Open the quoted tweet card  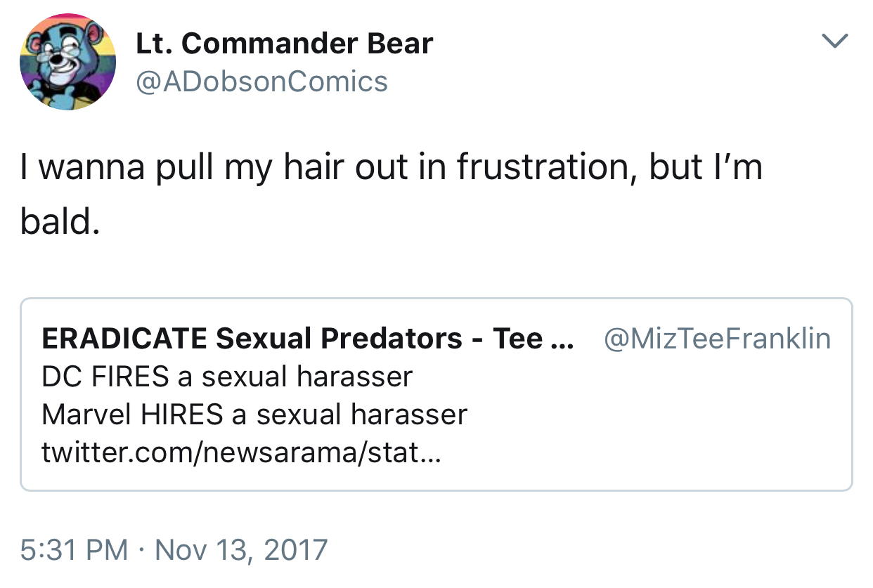point(436,395)
